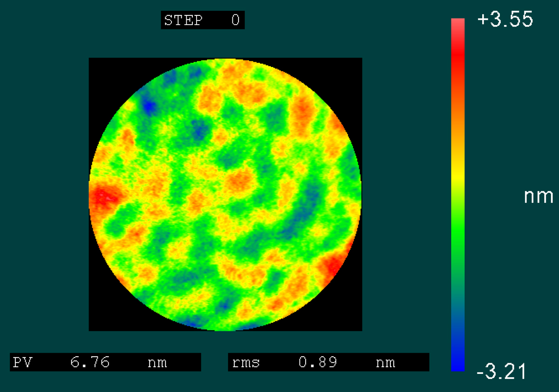Click the -3.21 minimum scale label
559x392 pixels.
501,372
